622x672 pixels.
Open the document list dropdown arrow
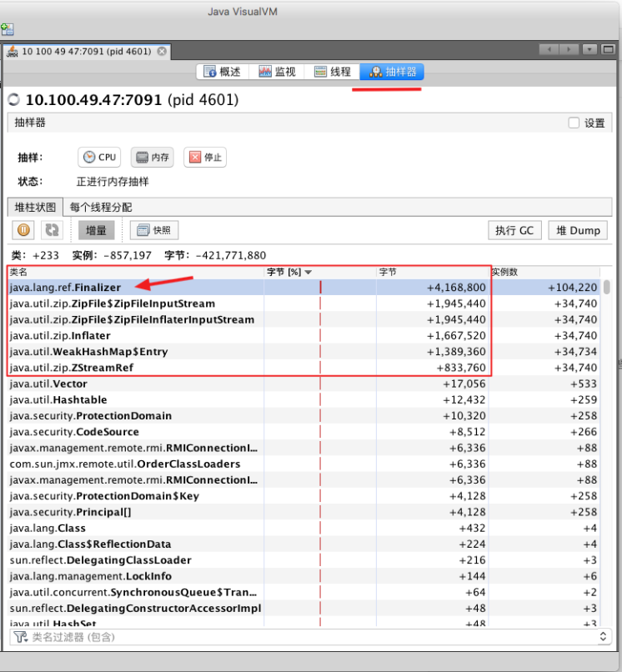point(589,49)
